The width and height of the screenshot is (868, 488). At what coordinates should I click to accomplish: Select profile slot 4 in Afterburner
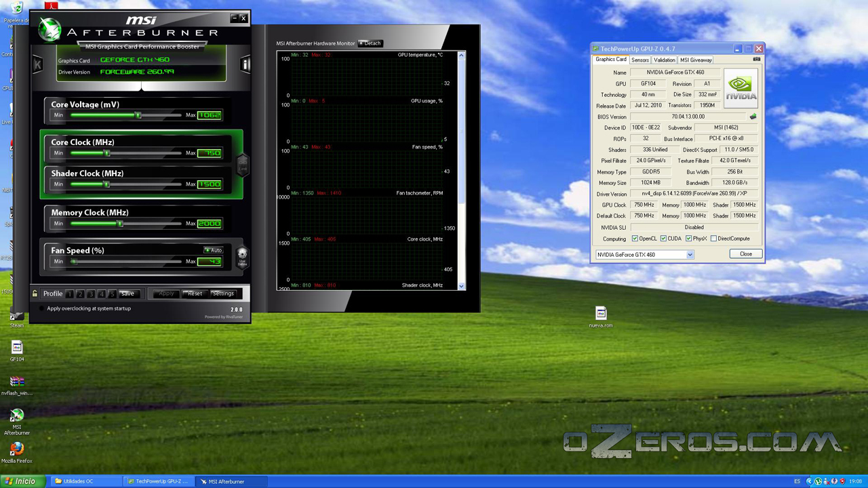pyautogui.click(x=102, y=294)
